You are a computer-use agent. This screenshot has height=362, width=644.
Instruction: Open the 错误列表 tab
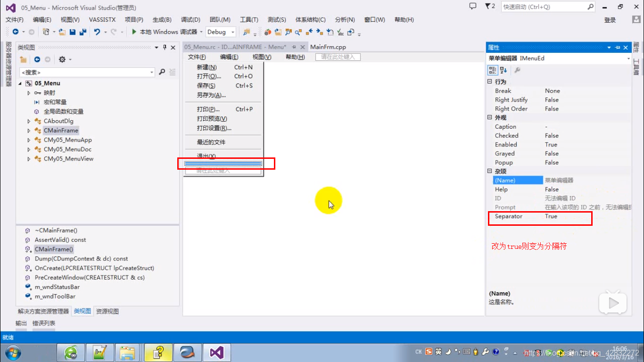pos(44,323)
